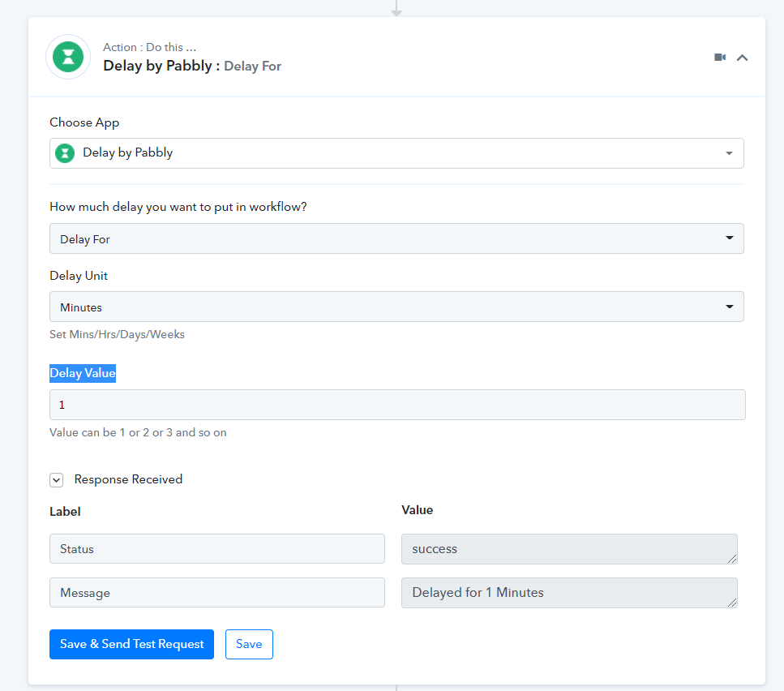Click the hourglass icon in Choose App field

(65, 152)
